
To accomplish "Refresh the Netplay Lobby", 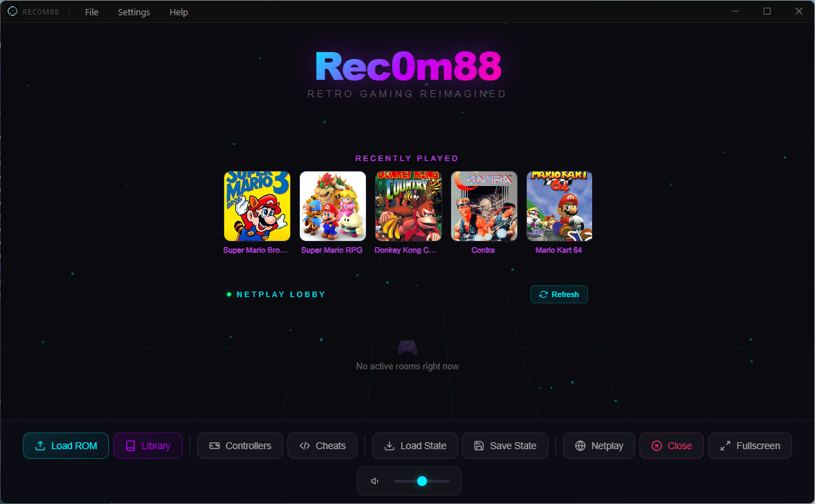I will tap(559, 294).
